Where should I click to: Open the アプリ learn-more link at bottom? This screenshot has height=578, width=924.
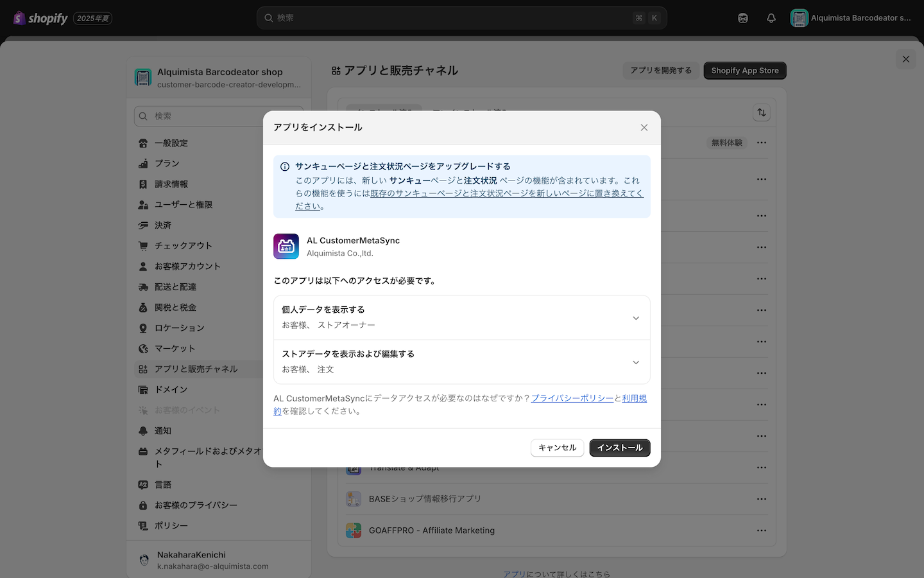click(514, 574)
